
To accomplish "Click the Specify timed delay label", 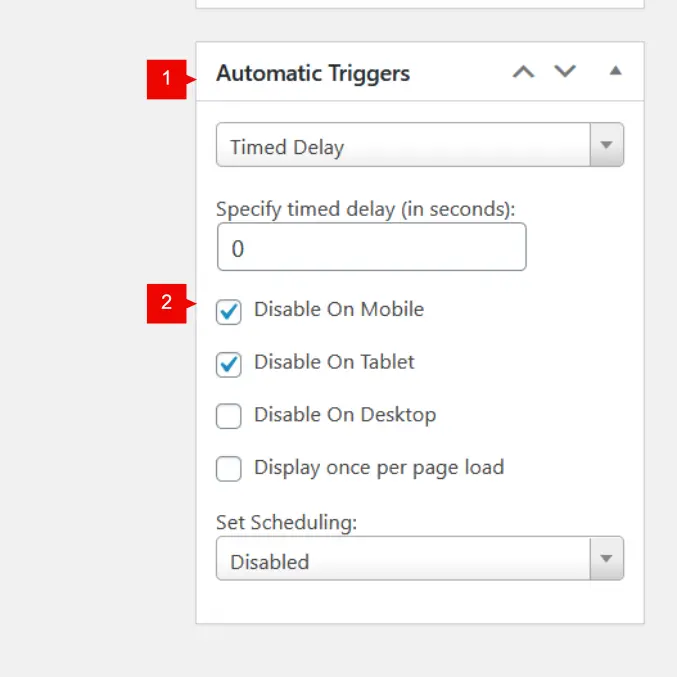I will pyautogui.click(x=365, y=209).
